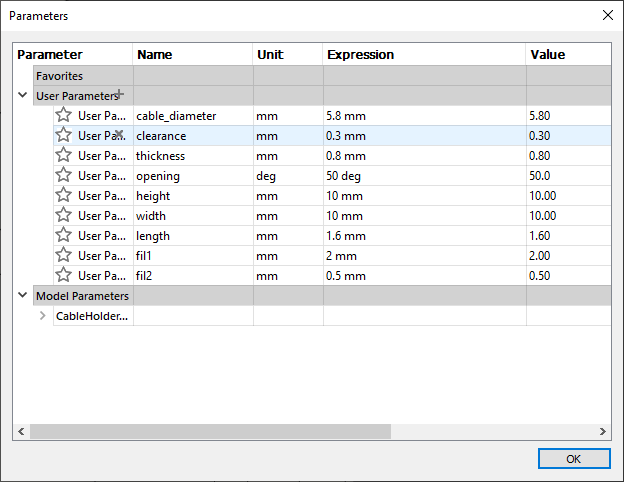Click the star icon for fil2
This screenshot has width=624, height=482.
click(x=63, y=275)
